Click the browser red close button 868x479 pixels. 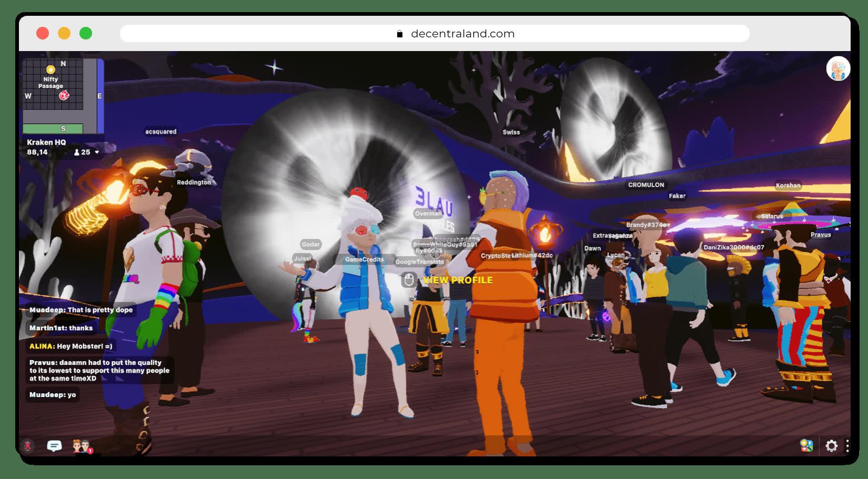[x=43, y=34]
